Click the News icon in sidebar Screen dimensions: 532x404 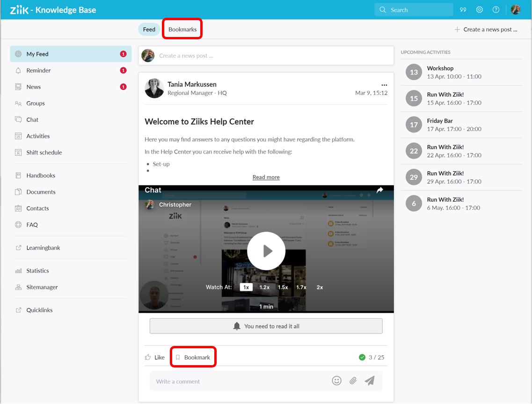tap(18, 87)
